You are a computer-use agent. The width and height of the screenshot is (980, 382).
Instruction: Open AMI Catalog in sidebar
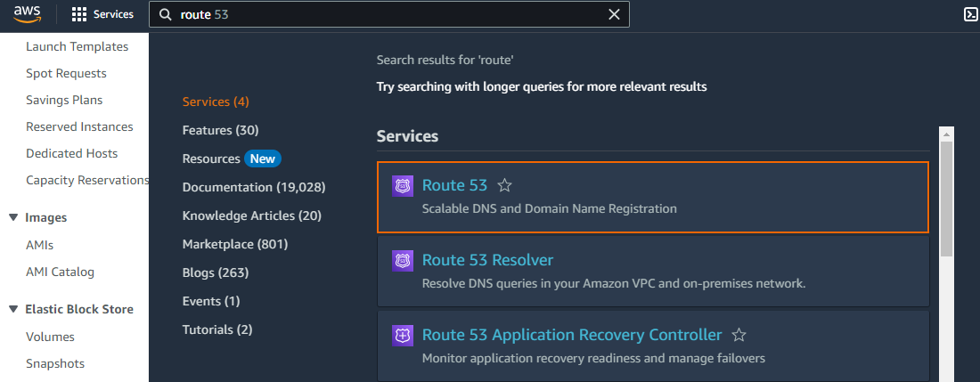pyautogui.click(x=60, y=272)
